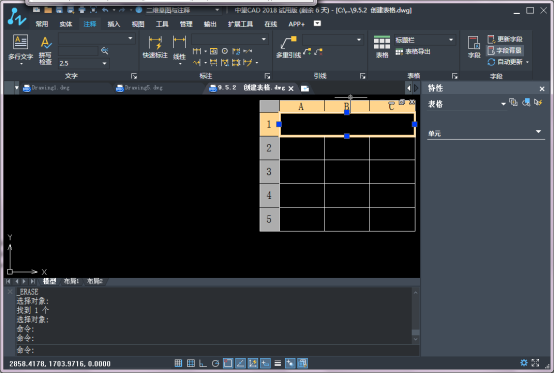Image resolution: width=554 pixels, height=374 pixels.
Task: Select the Multiline Text (多行文字) tool
Action: point(20,49)
